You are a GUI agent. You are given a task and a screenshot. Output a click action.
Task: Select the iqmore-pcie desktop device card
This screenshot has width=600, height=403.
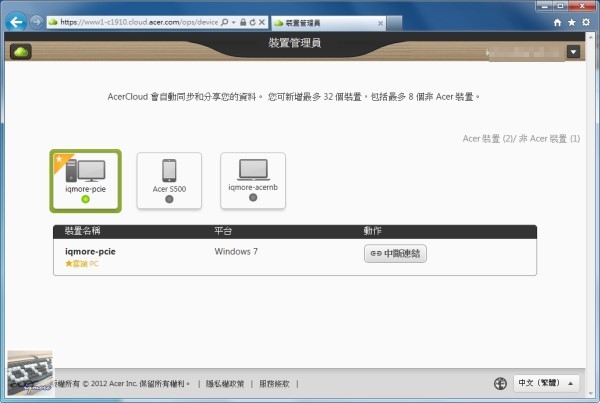(x=86, y=181)
